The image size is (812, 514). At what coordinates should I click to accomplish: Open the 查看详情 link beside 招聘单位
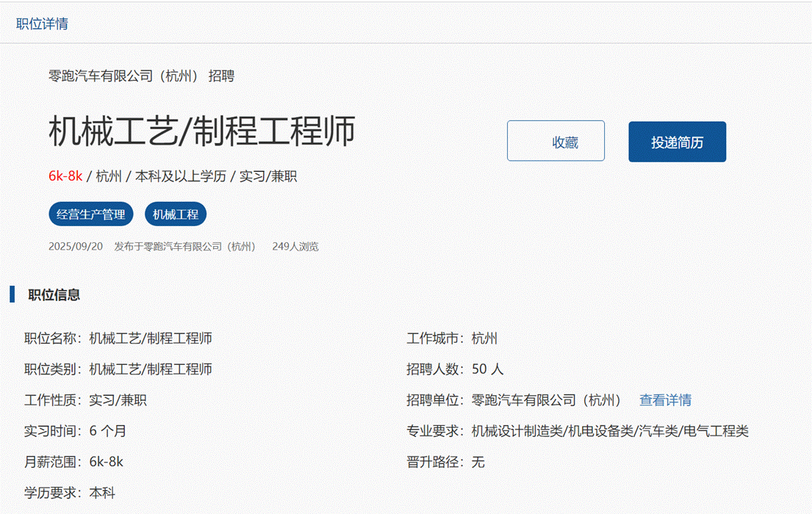tap(665, 400)
